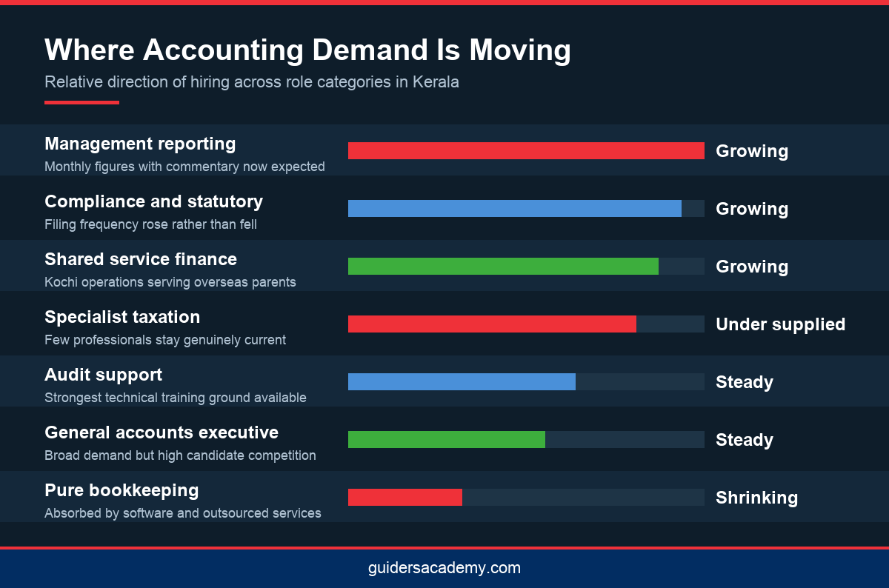This screenshot has height=588, width=889.
Task: Select the 'Pure bookkeeping' heading
Action: pos(121,490)
